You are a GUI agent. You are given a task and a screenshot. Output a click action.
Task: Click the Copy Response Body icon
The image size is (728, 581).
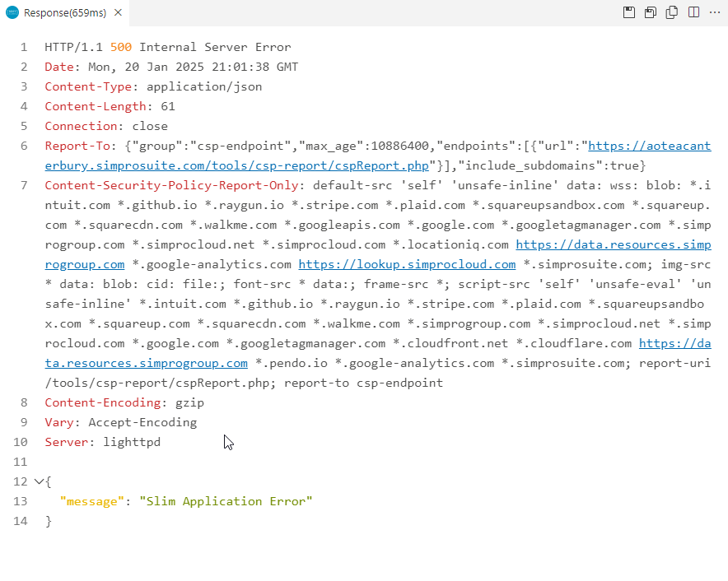(672, 12)
